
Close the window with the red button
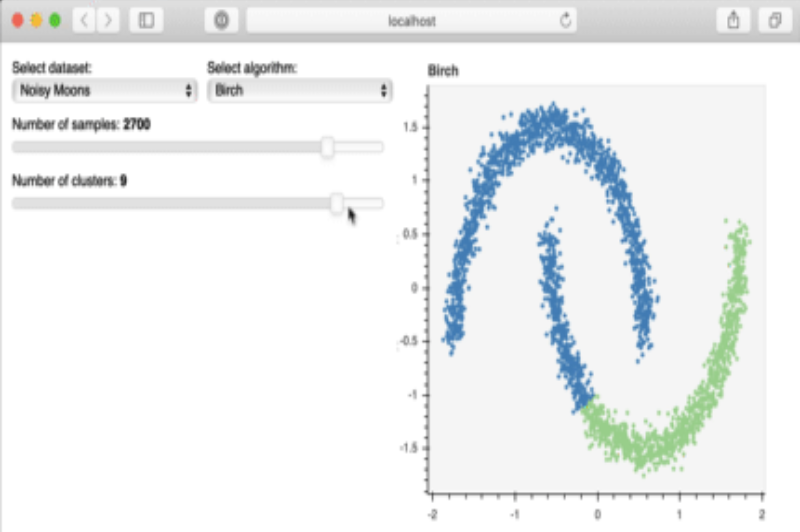17,20
